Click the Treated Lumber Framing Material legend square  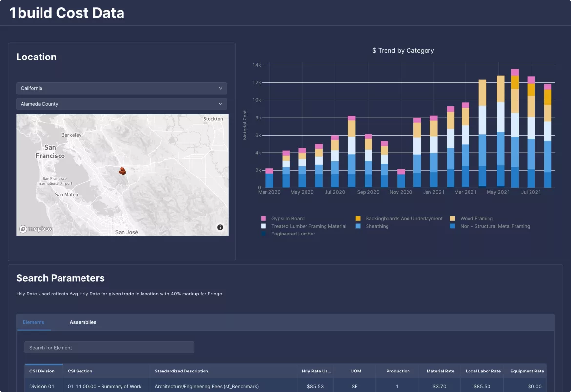(x=264, y=226)
